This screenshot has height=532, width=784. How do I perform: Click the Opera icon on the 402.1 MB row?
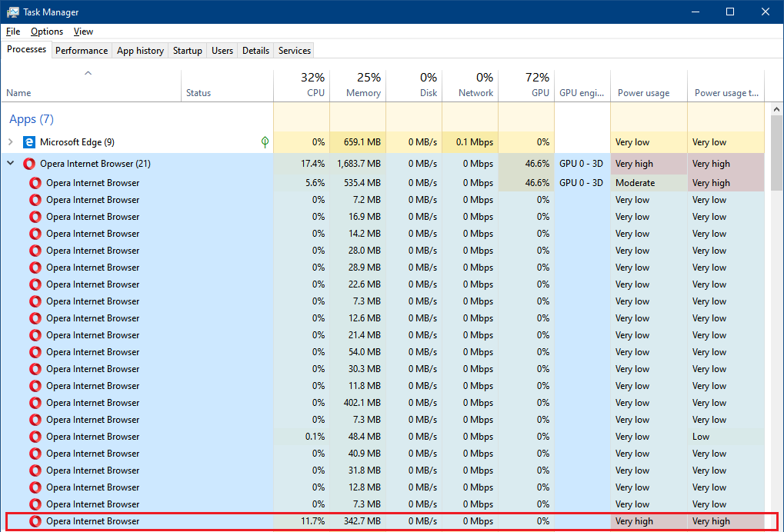click(35, 403)
